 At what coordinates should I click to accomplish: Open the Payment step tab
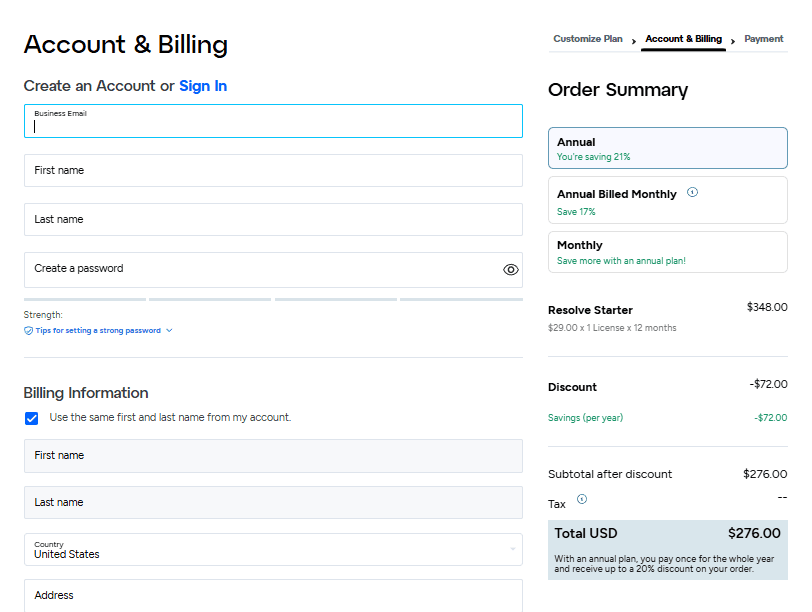(763, 39)
